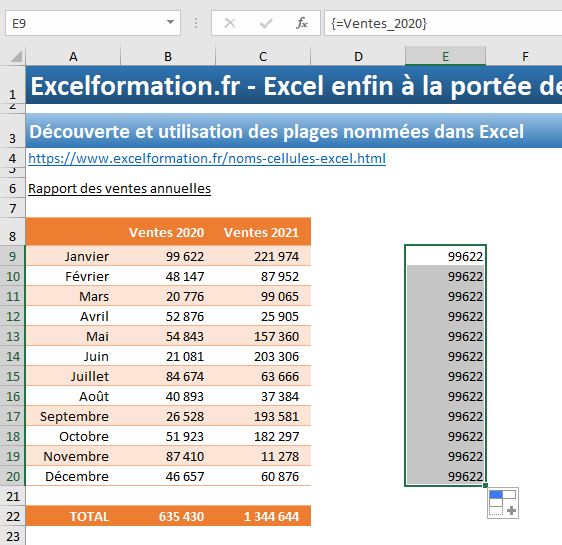Click the 'Ventes 2020' header cell
This screenshot has width=562, height=545.
coord(168,232)
